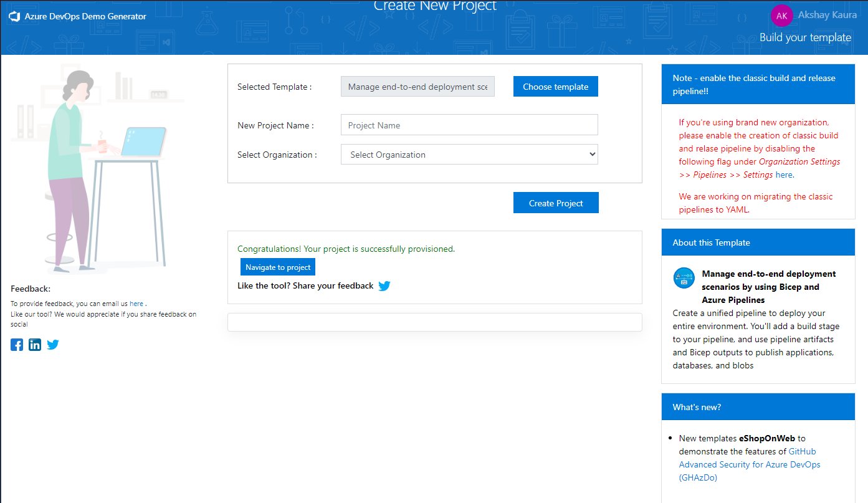Click the Twitter icon under Feedback
The width and height of the screenshot is (868, 503).
point(53,345)
